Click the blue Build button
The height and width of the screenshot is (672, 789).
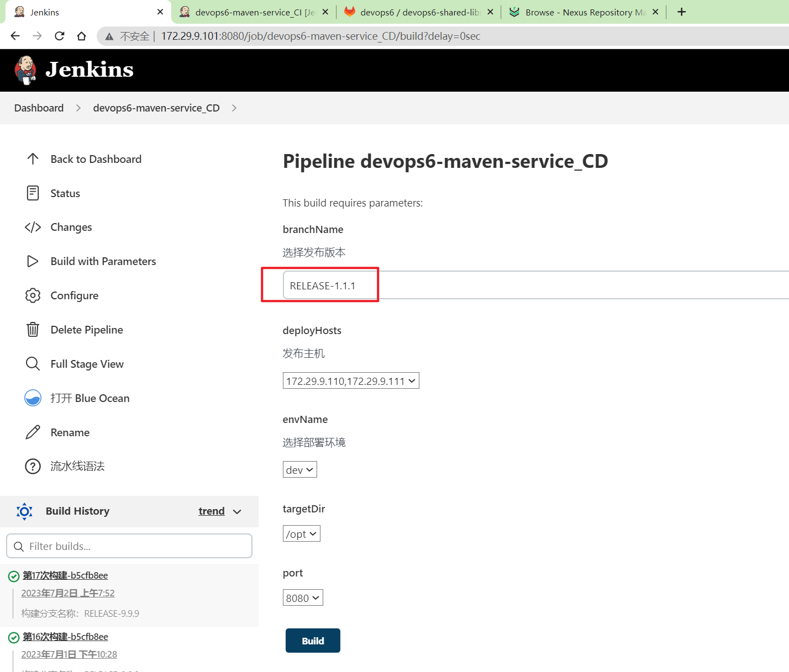point(313,641)
